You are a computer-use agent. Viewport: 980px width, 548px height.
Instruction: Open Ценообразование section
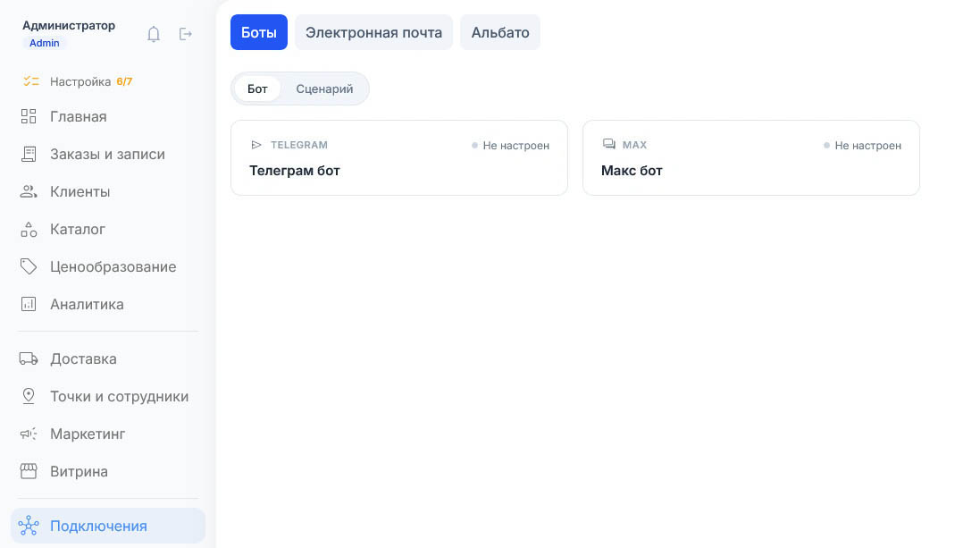click(108, 266)
